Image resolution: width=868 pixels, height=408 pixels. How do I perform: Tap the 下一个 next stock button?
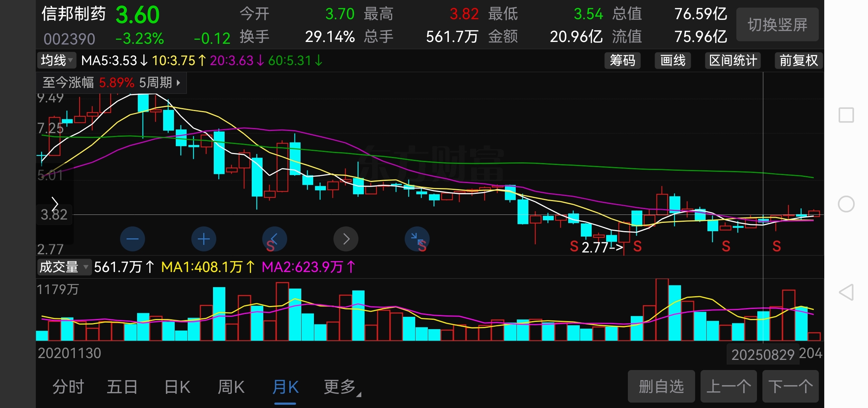(790, 386)
